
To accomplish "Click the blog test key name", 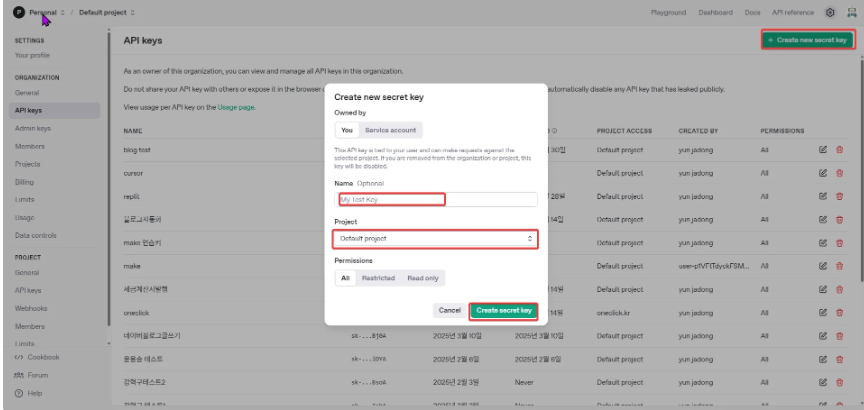I will (137, 150).
